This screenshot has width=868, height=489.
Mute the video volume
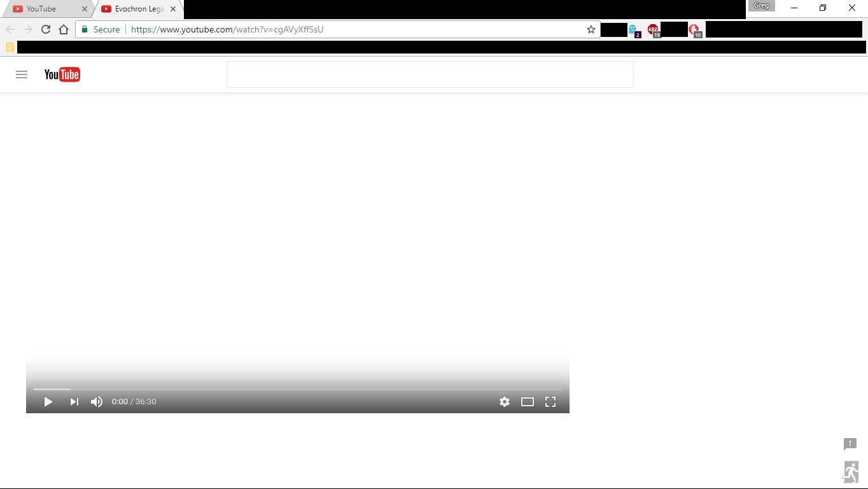97,402
